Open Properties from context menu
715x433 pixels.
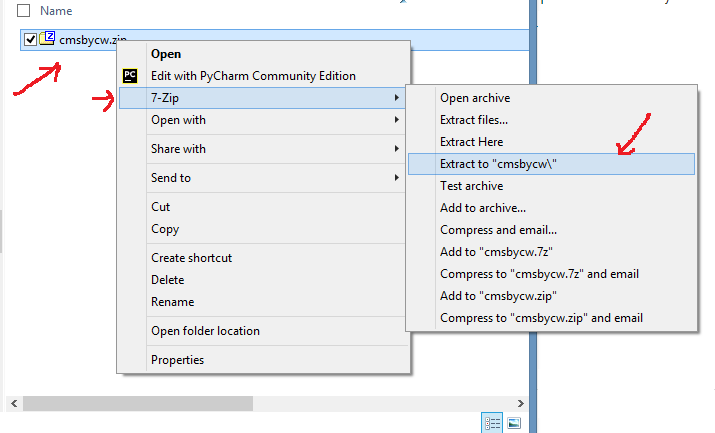(177, 360)
